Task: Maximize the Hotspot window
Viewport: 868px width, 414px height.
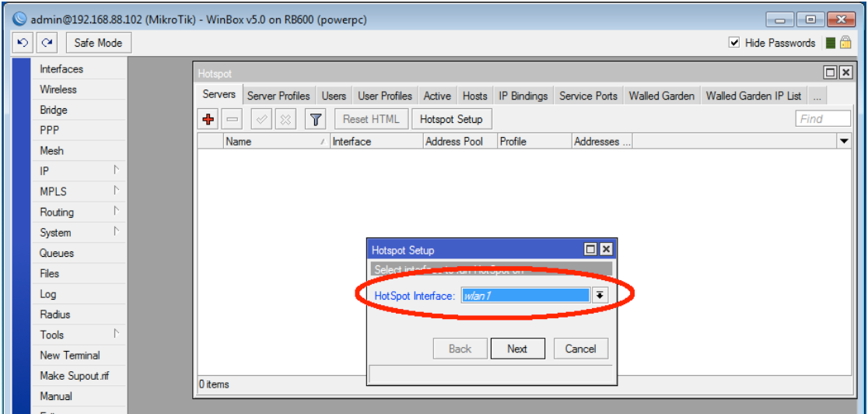Action: point(831,72)
